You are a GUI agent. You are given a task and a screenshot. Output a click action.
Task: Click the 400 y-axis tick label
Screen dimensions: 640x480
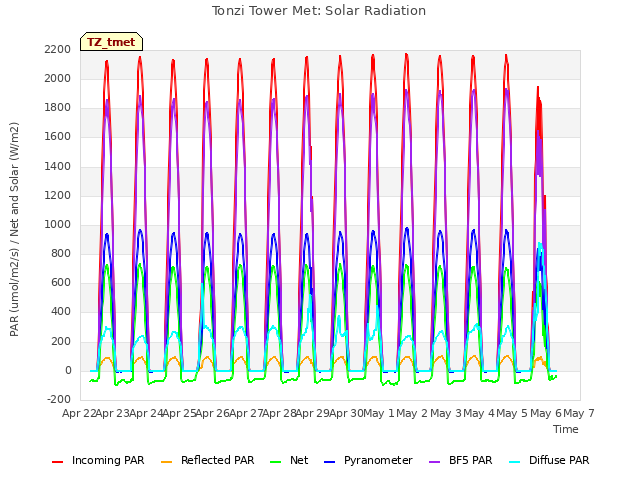point(61,312)
